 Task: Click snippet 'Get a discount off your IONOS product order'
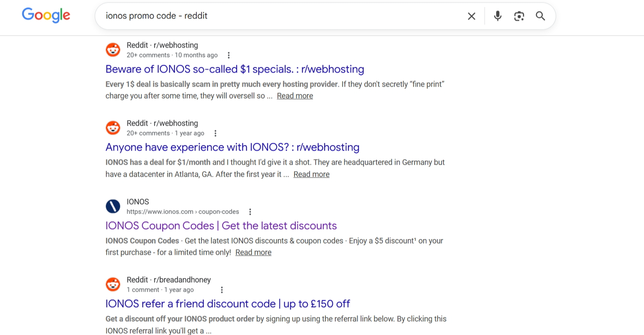click(180, 319)
